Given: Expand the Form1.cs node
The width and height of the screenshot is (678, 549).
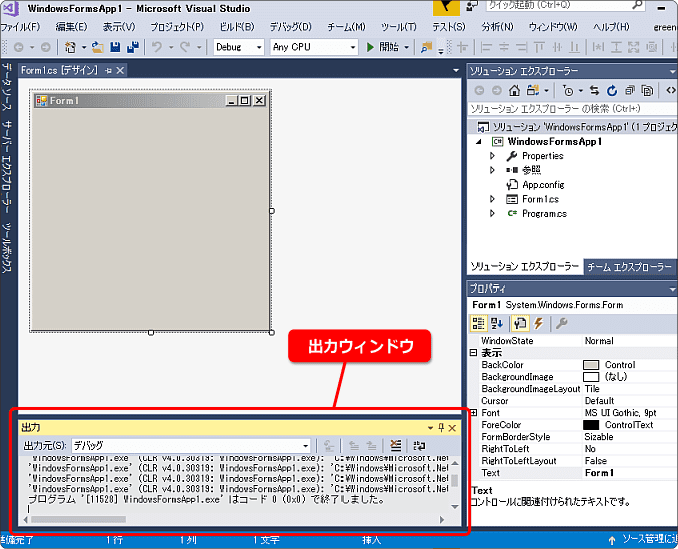Looking at the screenshot, I should tap(492, 199).
